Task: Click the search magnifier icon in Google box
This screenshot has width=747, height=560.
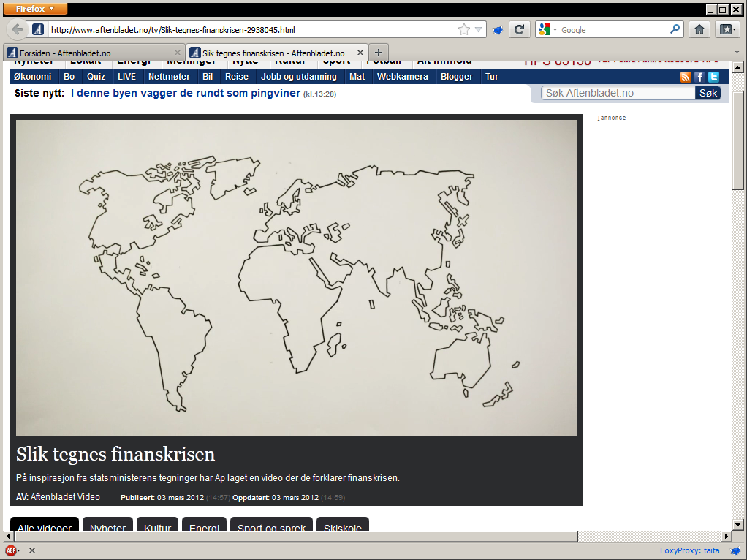Action: coord(675,29)
